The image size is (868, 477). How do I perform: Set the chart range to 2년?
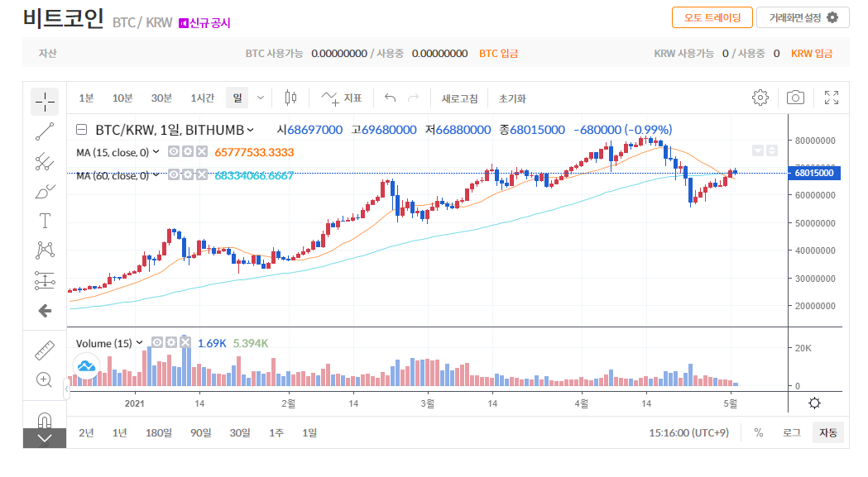pos(86,432)
